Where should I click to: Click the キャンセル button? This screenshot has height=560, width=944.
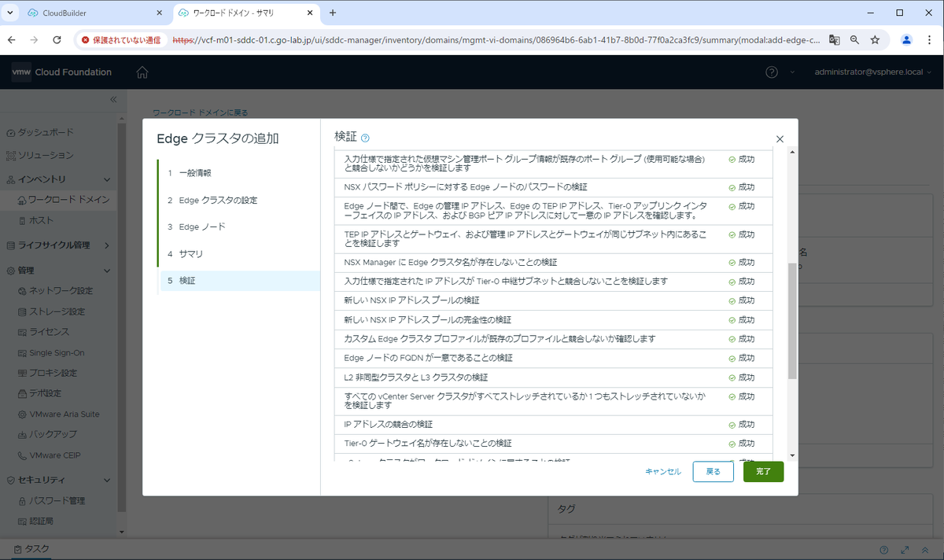pos(663,471)
